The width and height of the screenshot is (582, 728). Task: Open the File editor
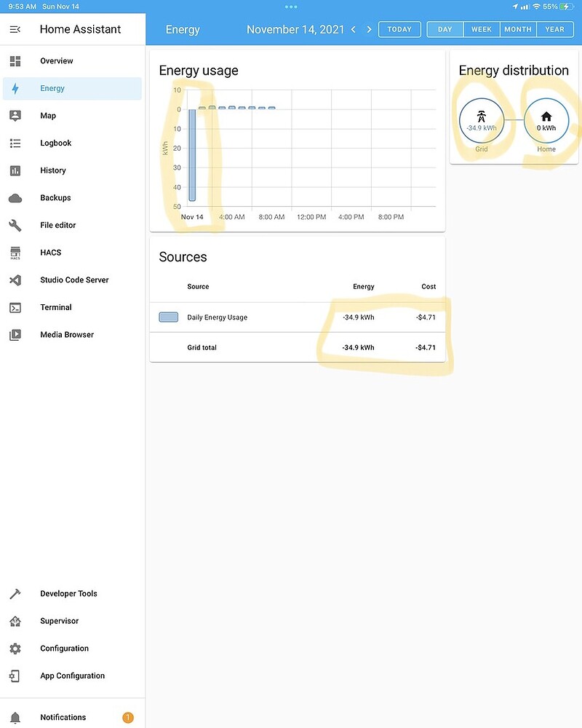(57, 225)
